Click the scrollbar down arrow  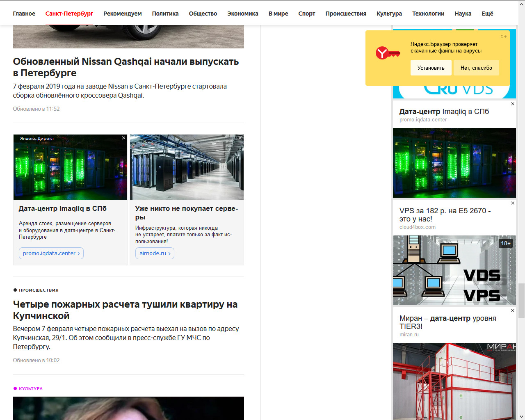[521, 416]
